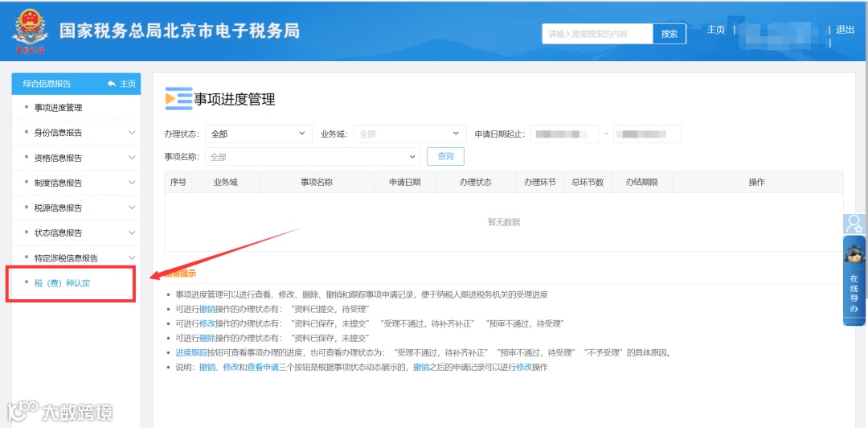Click the tax bureau national emblem logo
The height and width of the screenshot is (428, 868).
[30, 31]
